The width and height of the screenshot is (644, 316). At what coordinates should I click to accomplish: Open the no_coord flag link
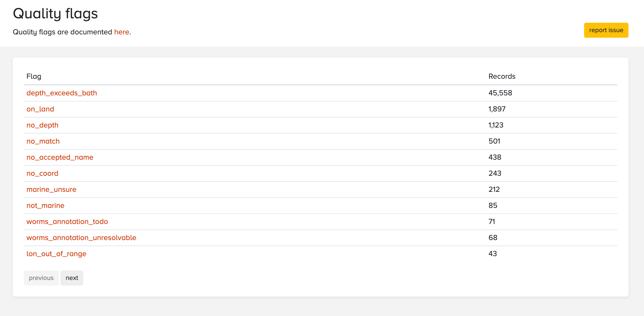tap(42, 173)
